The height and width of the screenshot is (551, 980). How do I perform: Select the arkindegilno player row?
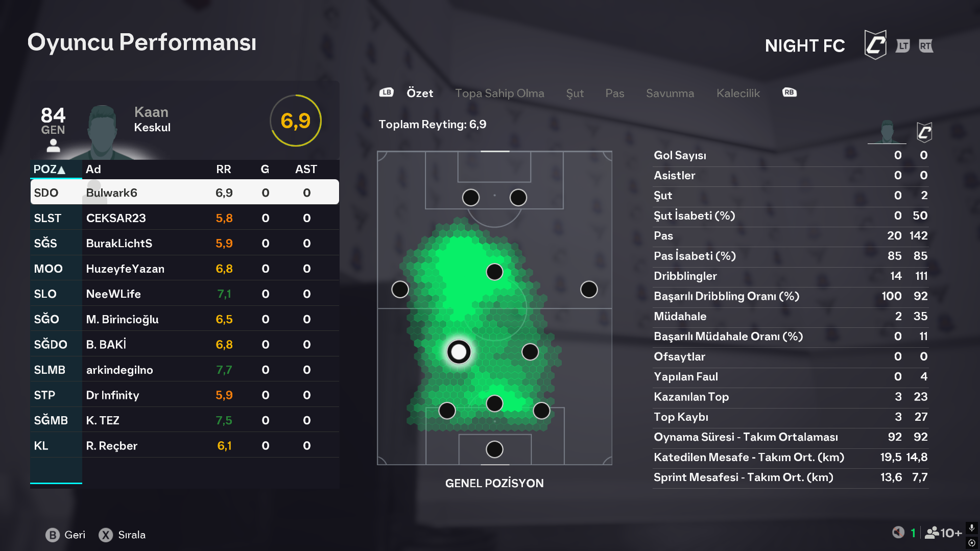pos(184,370)
